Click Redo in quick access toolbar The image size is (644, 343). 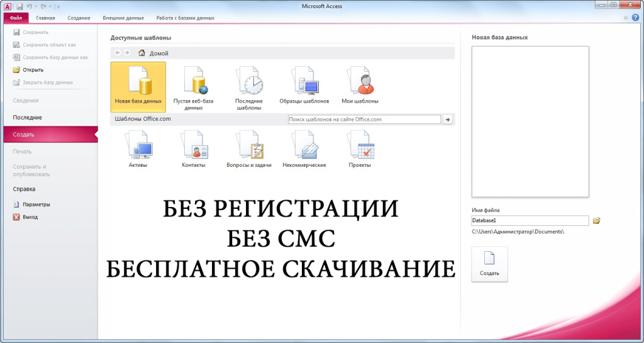[x=43, y=6]
